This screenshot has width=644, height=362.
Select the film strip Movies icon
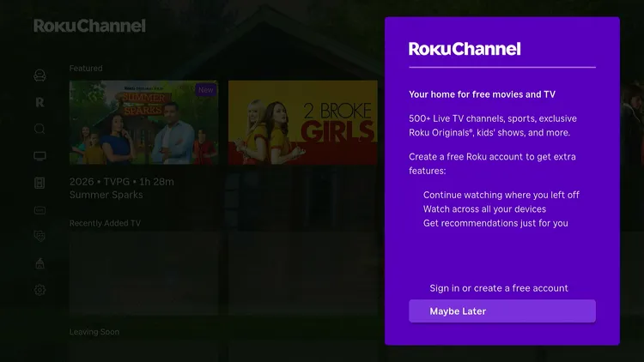39,183
